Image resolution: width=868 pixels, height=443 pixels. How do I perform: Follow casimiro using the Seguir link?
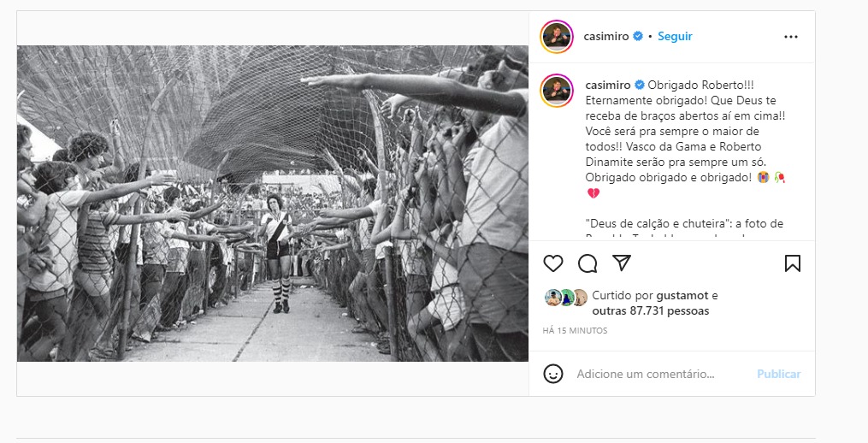676,37
